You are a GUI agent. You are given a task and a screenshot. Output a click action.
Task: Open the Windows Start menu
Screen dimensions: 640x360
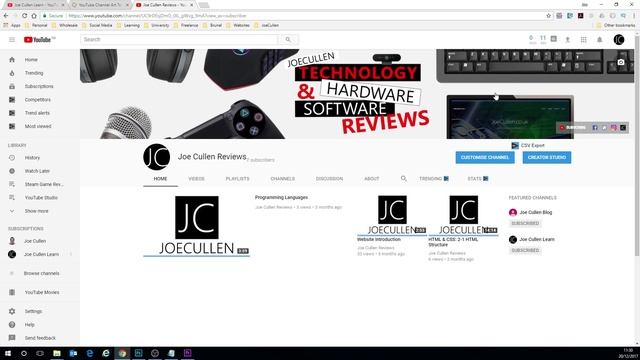7,353
